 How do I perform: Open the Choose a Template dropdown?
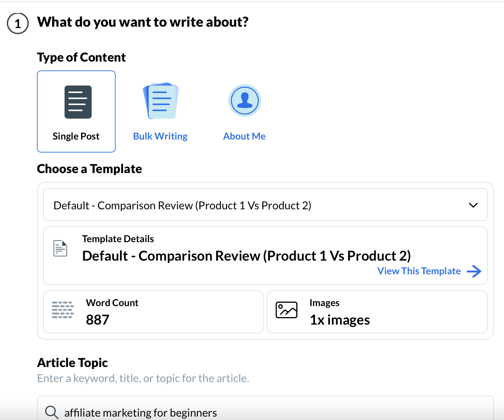pos(265,205)
